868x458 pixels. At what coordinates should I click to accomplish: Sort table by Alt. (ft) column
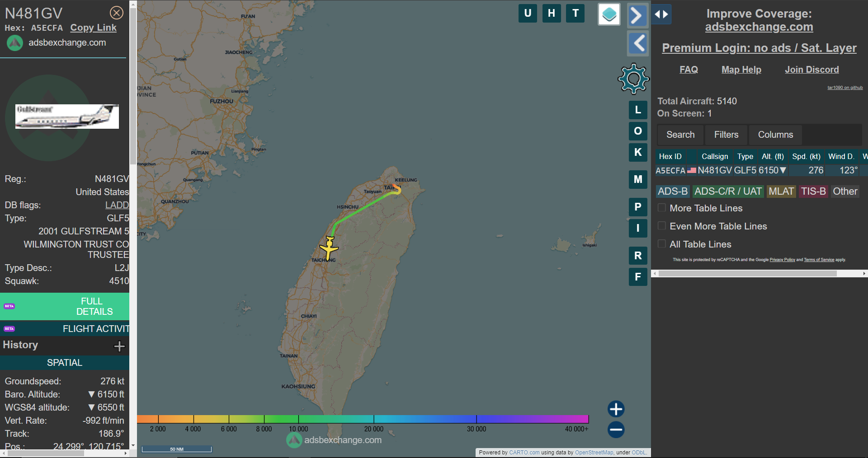pos(773,156)
